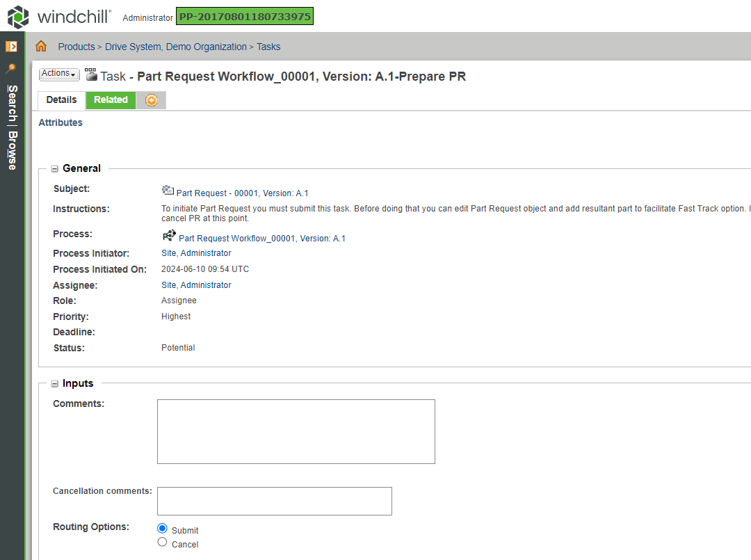
Task: Click the orange expand panel icon in sidebar
Action: click(x=10, y=46)
